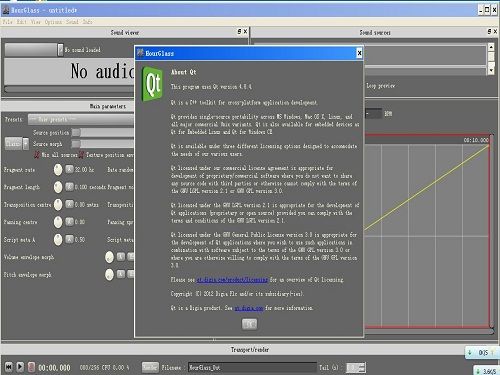Click the Tail spin box stepper
The height and width of the screenshot is (375, 500).
[362, 368]
